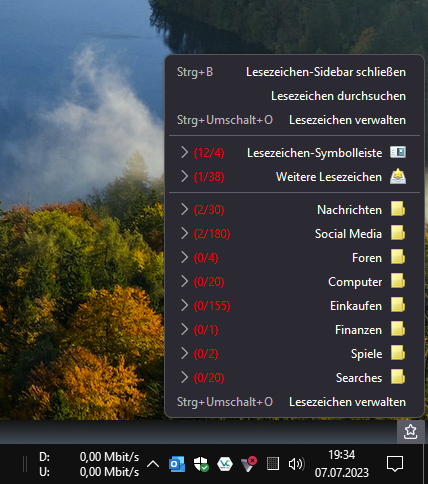Click the bookmarks star tray button
The image size is (428, 484).
[x=410, y=432]
